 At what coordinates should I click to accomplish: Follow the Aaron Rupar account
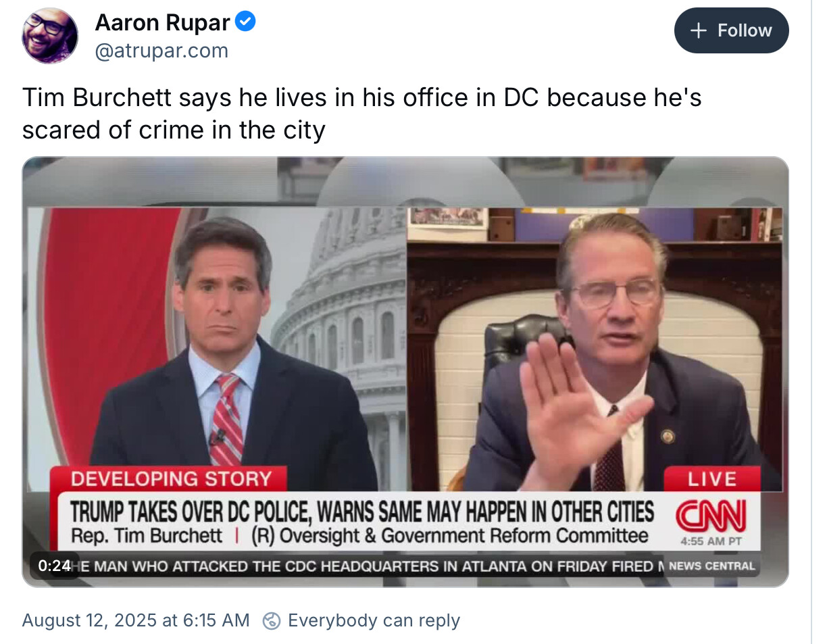coord(731,30)
